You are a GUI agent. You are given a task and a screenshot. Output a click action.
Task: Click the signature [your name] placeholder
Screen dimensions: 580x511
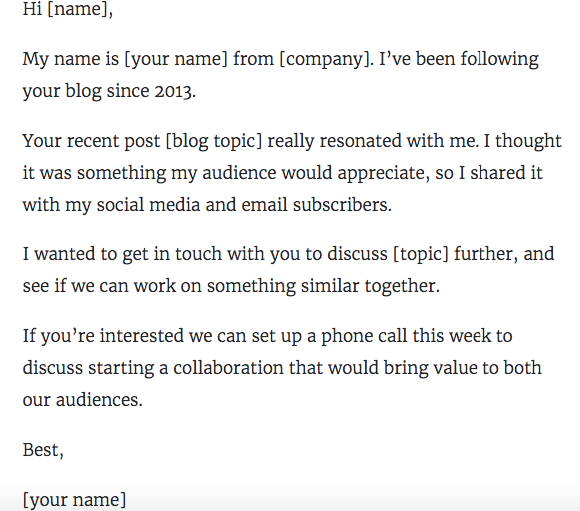pyautogui.click(x=74, y=500)
